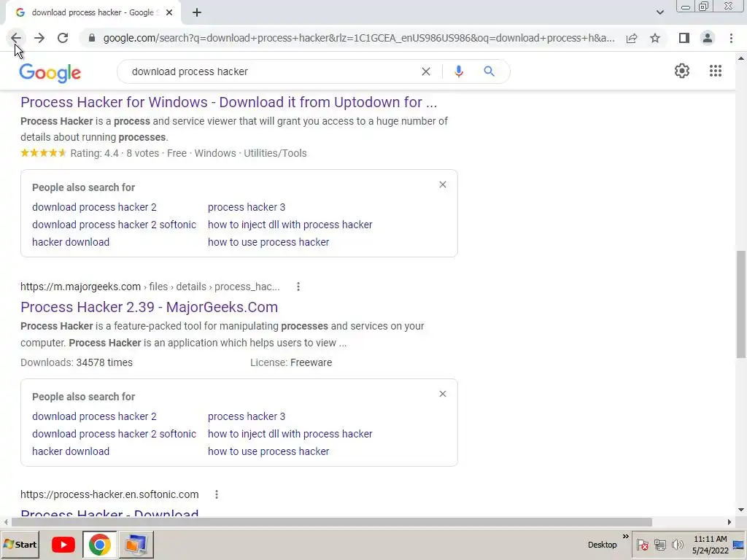Clear the search box with X
This screenshot has width=747, height=560.
point(426,71)
